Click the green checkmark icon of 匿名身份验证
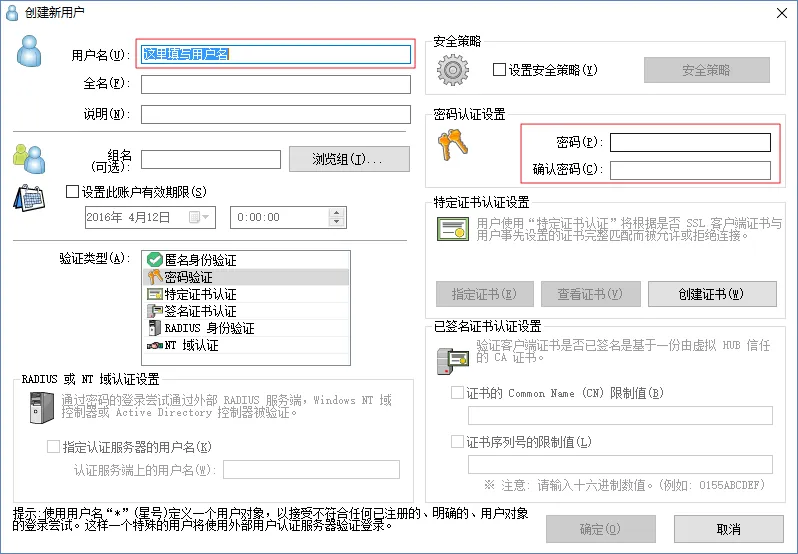Viewport: 798px width, 554px height. tap(154, 260)
